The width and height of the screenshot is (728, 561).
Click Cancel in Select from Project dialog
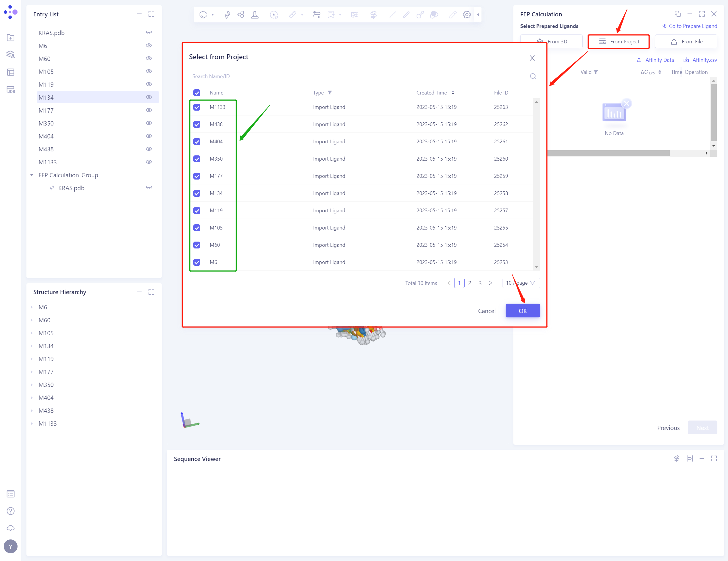click(x=486, y=311)
